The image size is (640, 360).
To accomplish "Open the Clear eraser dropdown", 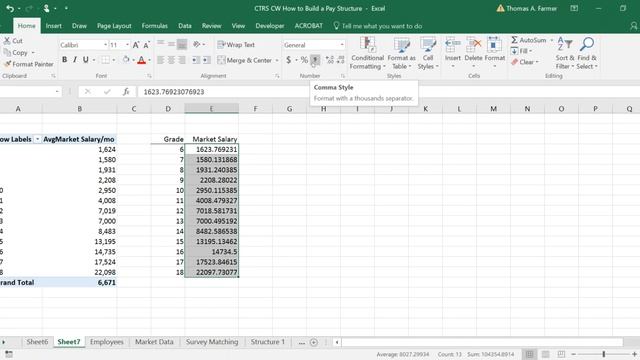I will point(525,62).
